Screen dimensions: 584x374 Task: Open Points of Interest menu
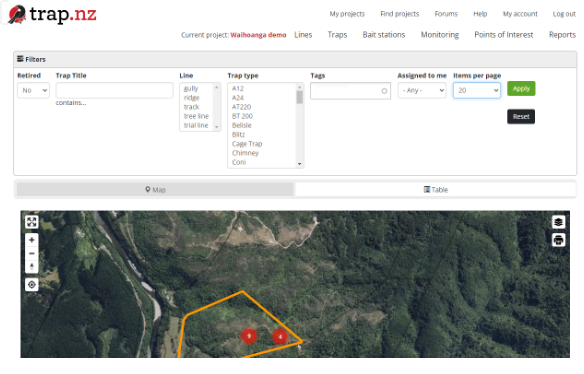[504, 35]
